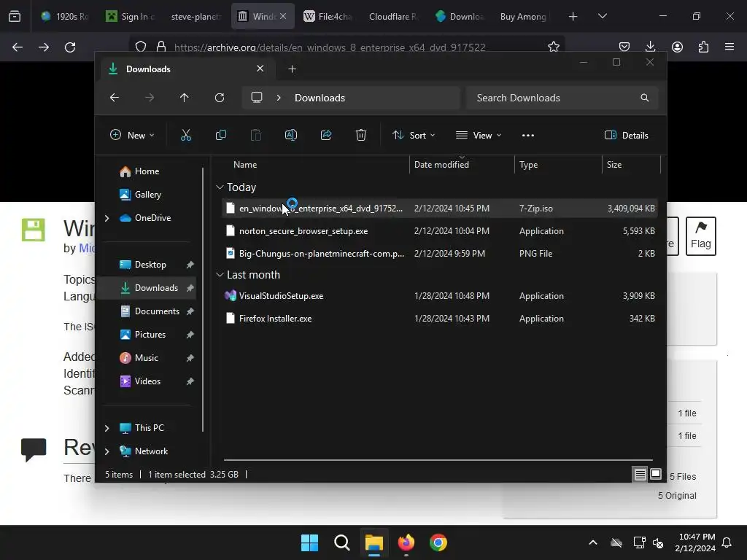List all Firefox tabs dropdown arrow

tap(602, 16)
